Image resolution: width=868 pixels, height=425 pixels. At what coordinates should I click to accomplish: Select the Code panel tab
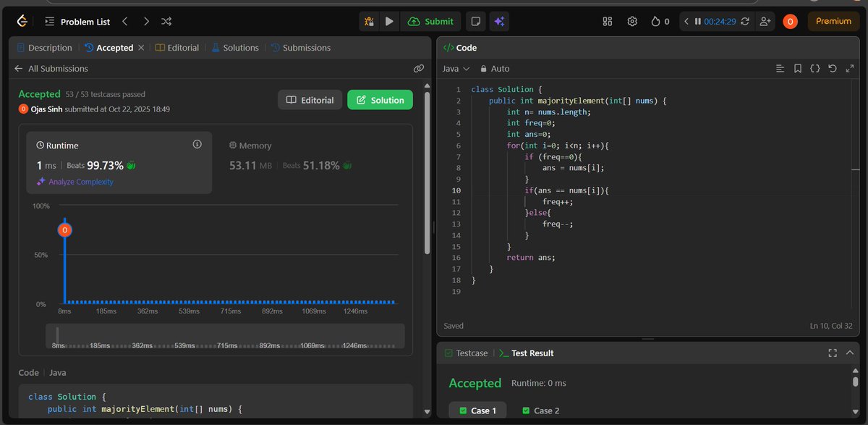tap(459, 48)
